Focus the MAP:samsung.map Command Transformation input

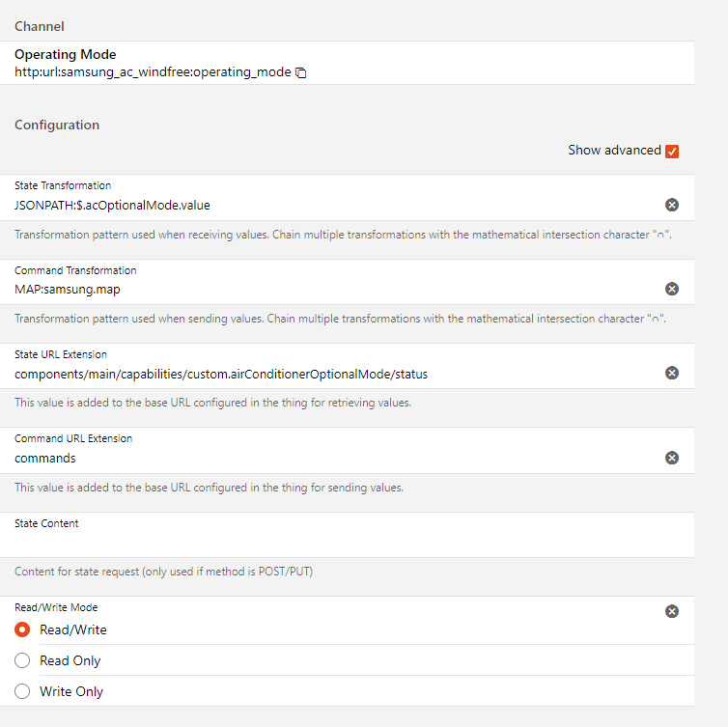coord(328,289)
